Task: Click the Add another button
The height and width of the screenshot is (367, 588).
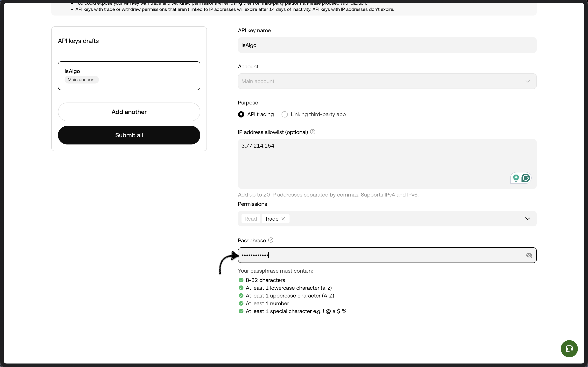Action: (x=129, y=112)
